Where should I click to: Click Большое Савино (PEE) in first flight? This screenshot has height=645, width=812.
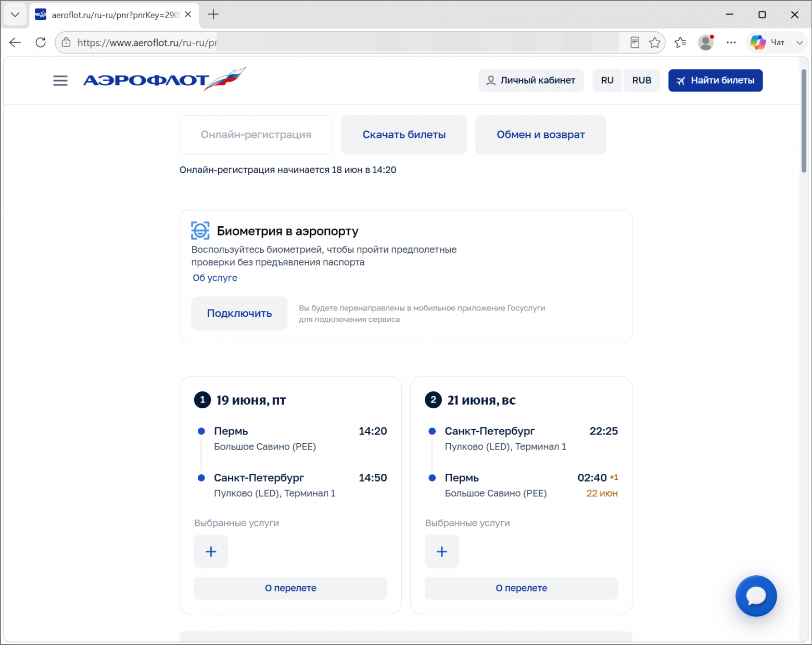tap(265, 447)
